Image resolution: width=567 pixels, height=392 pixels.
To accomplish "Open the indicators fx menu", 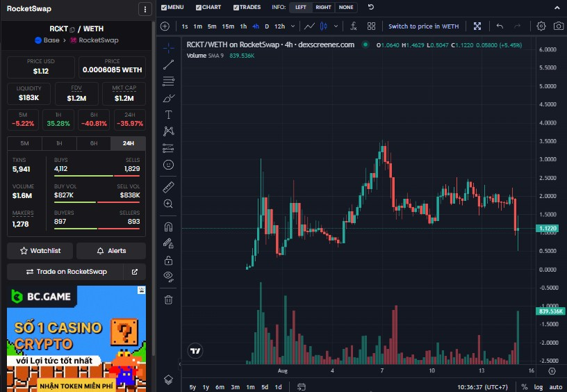I will [353, 26].
